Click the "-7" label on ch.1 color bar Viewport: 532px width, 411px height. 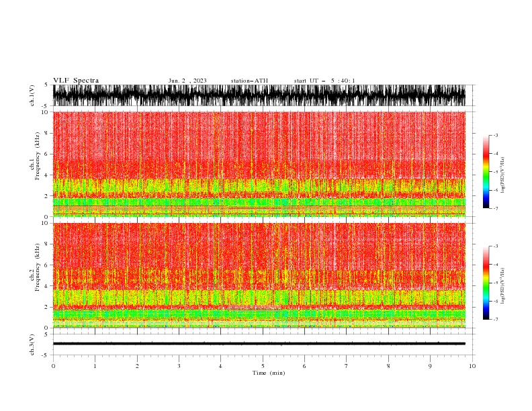pos(495,208)
